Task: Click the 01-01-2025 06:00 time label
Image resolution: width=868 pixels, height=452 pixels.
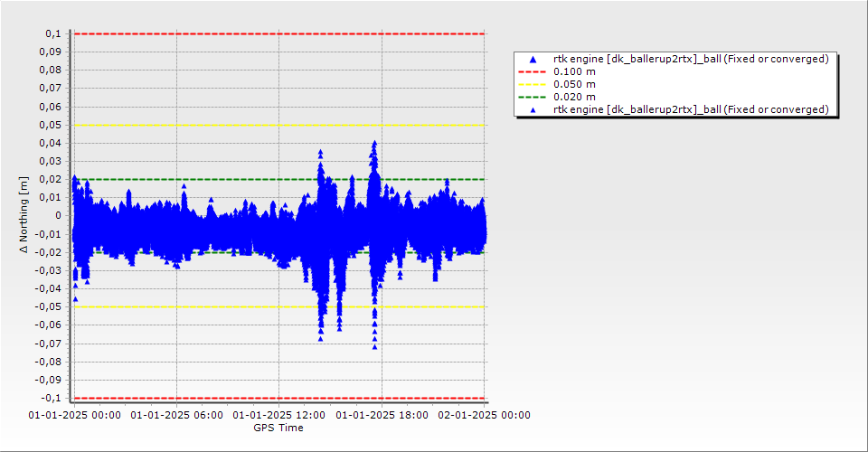Action: click(x=177, y=415)
